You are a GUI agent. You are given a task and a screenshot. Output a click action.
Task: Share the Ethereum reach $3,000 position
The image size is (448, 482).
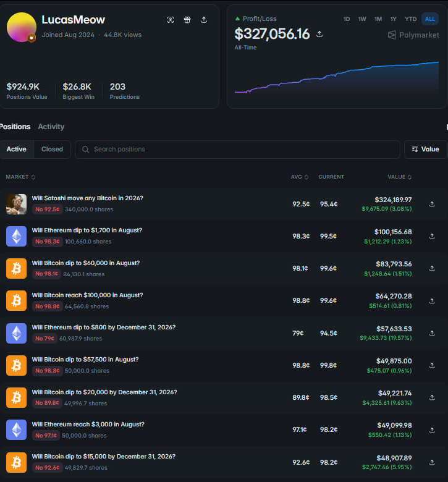(x=432, y=429)
